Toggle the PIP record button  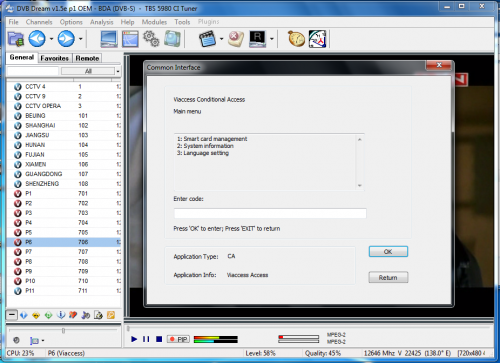pyautogui.click(x=178, y=339)
